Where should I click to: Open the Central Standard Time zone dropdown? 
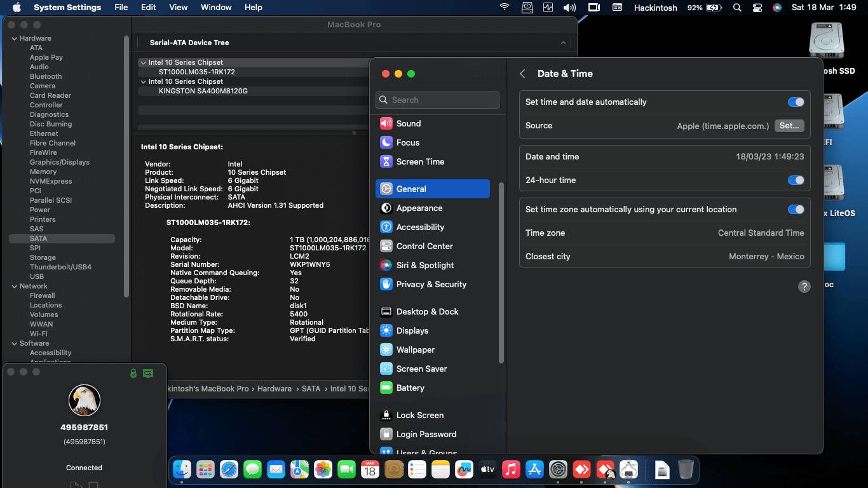click(761, 233)
